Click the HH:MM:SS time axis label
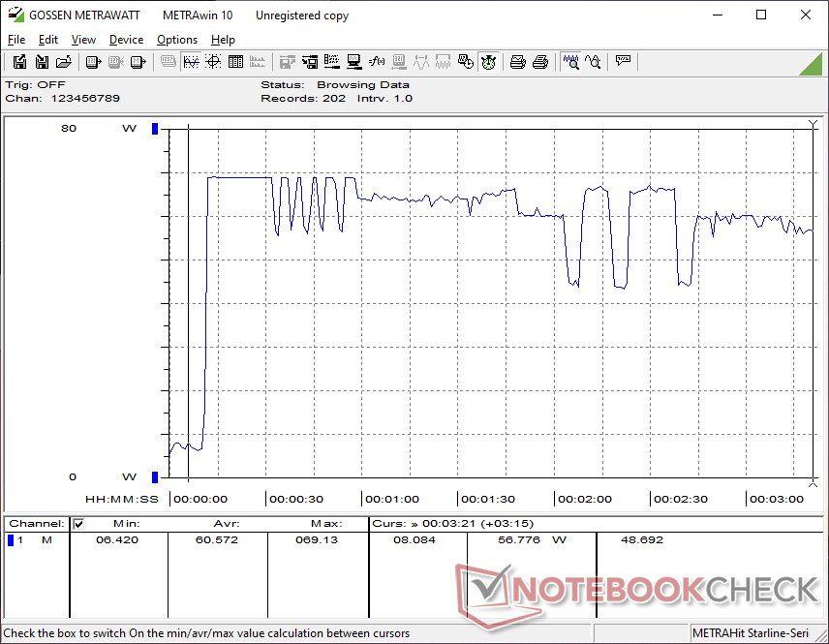Image resolution: width=829 pixels, height=644 pixels. [121, 500]
